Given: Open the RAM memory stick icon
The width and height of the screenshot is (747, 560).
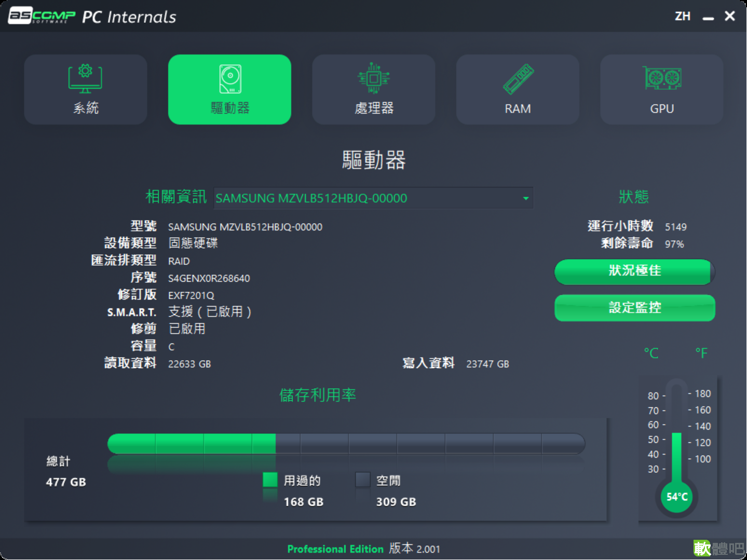Looking at the screenshot, I should tap(518, 79).
